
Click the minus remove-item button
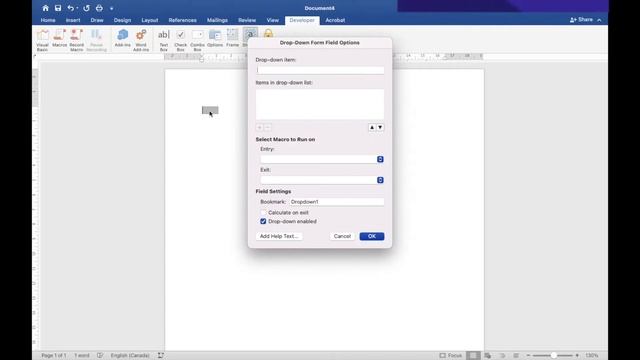point(268,127)
